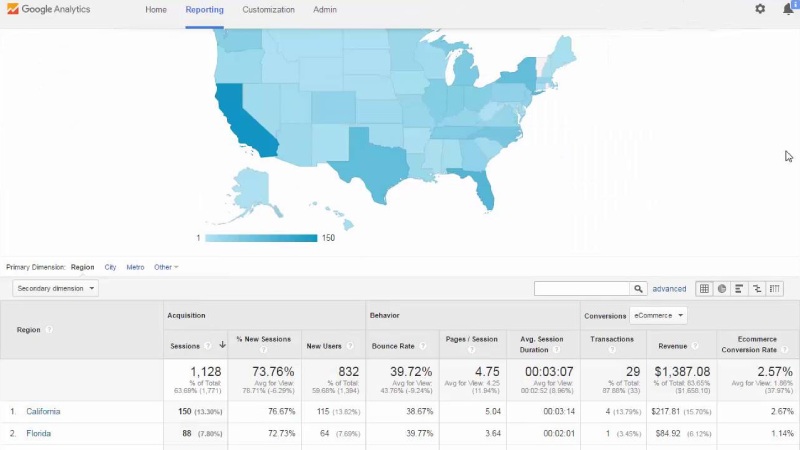Click the Sessions sort arrow

pos(222,345)
